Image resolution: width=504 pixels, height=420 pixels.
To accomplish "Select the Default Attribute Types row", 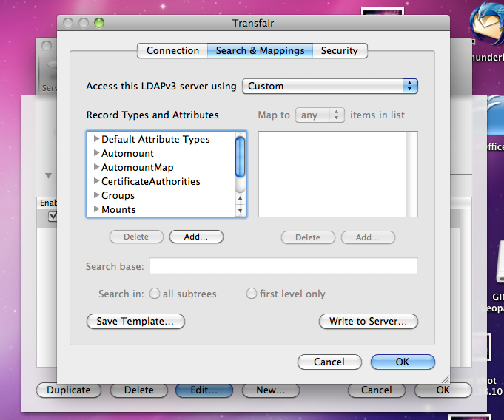I will pyautogui.click(x=155, y=139).
